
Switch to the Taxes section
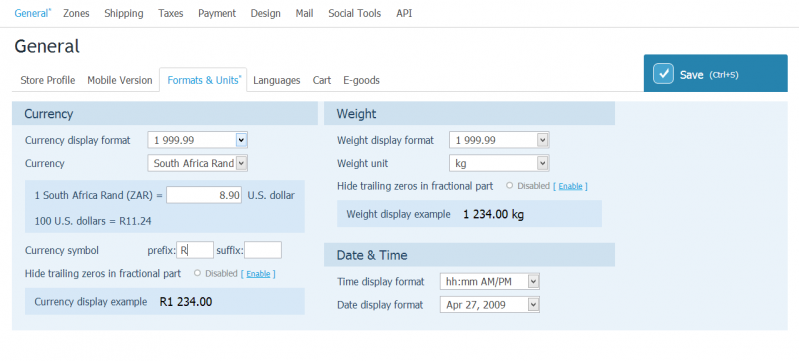tap(171, 13)
